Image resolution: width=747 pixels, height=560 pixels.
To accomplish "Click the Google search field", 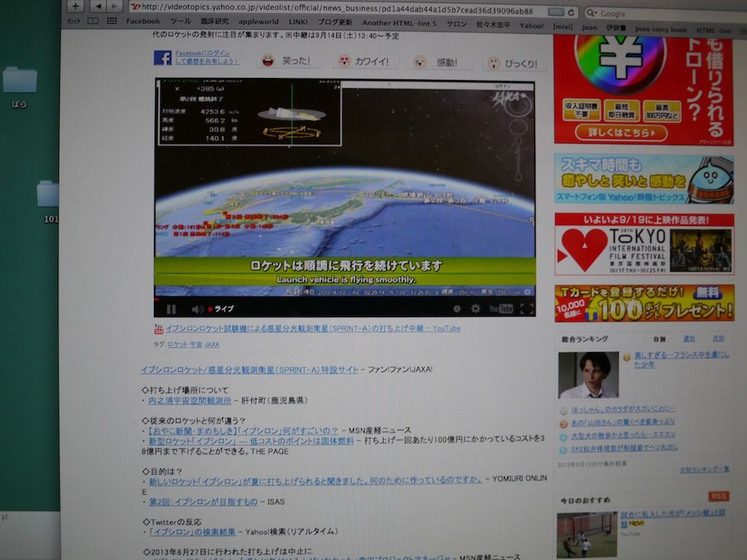I will point(667,13).
